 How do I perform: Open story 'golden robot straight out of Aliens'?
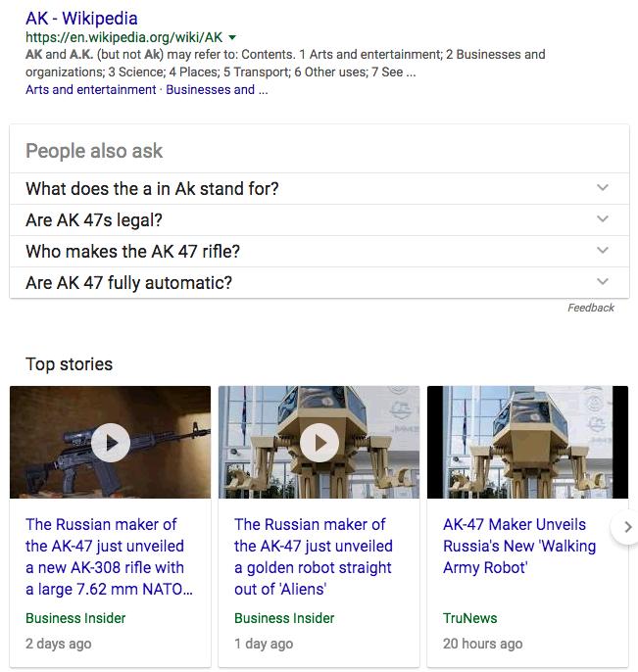pos(314,556)
